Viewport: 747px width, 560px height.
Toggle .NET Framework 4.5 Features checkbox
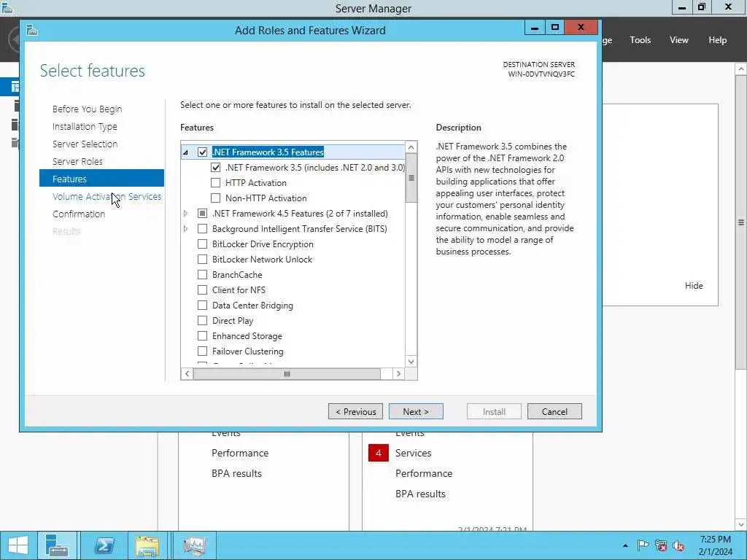tap(203, 214)
